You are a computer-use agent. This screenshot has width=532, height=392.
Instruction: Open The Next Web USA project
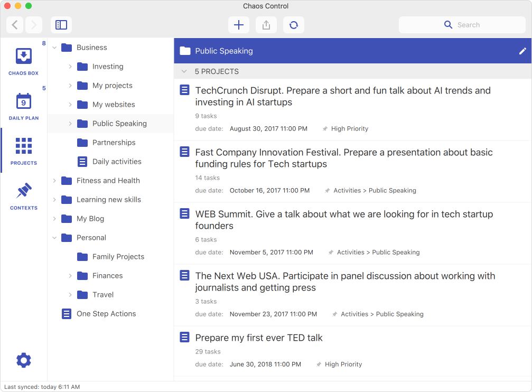click(x=345, y=282)
